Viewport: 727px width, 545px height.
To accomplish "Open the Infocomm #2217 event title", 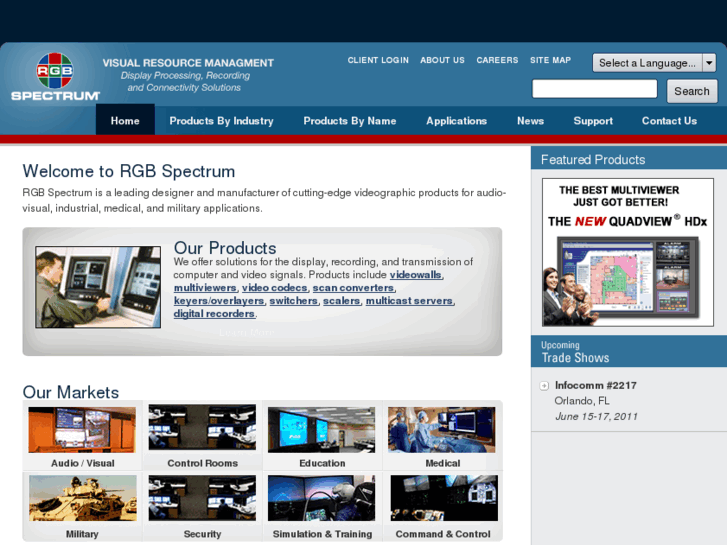I will (x=596, y=385).
